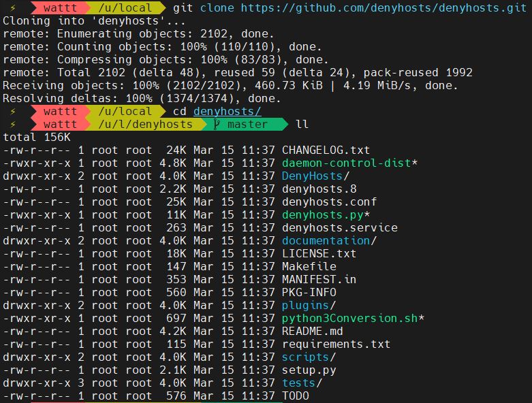Click the daemon-control-dist executable name
This screenshot has height=403, width=532.
coord(347,163)
